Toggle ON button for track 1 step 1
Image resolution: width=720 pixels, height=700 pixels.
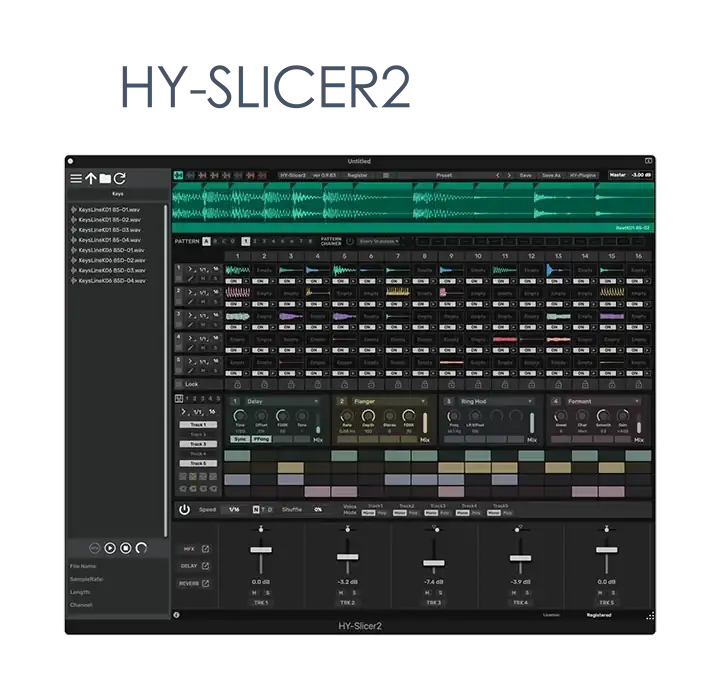tap(233, 281)
